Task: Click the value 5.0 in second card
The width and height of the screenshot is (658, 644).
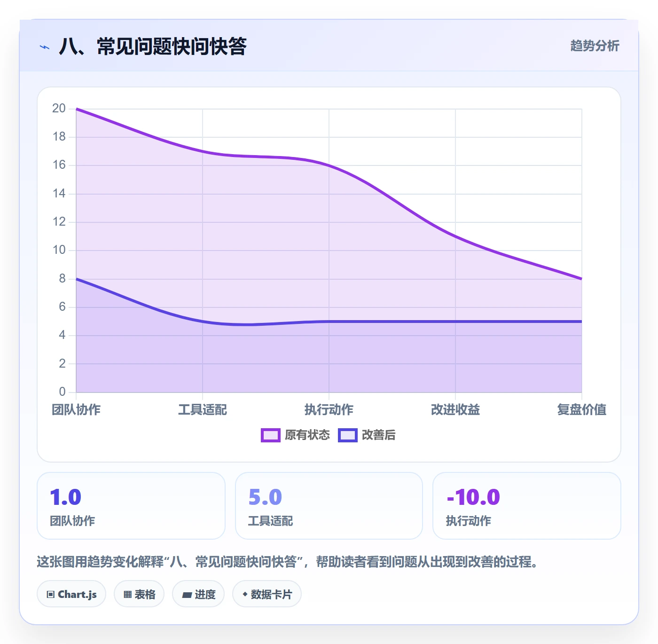Action: (265, 497)
